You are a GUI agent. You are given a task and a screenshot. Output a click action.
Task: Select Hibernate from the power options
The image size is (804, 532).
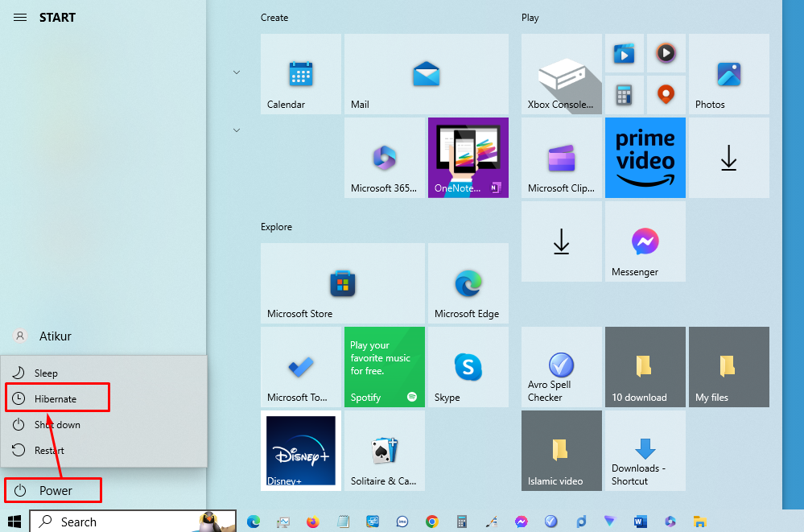pyautogui.click(x=57, y=397)
